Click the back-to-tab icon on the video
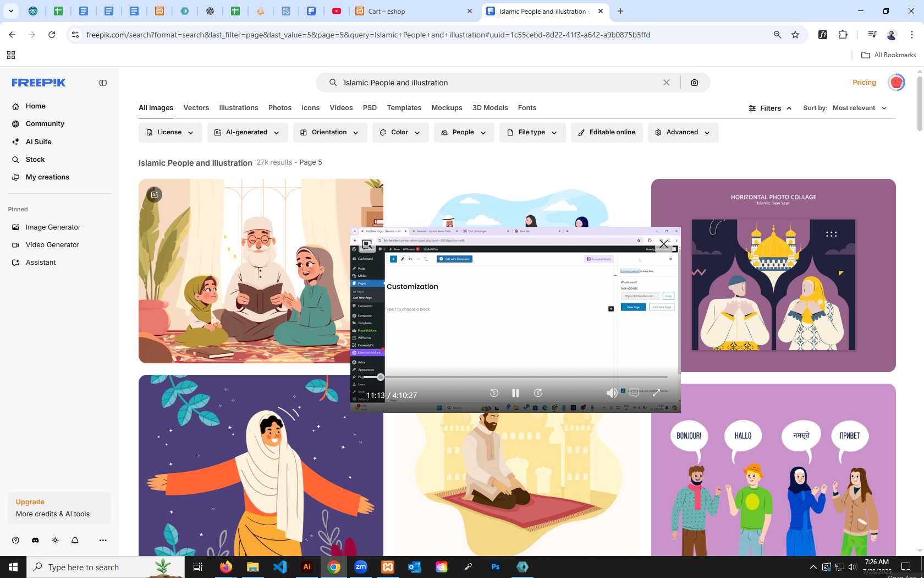This screenshot has height=578, width=924. click(x=367, y=243)
